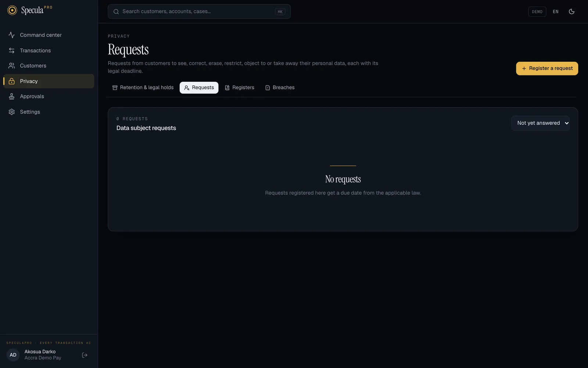Click the Specula logo icon

click(12, 10)
